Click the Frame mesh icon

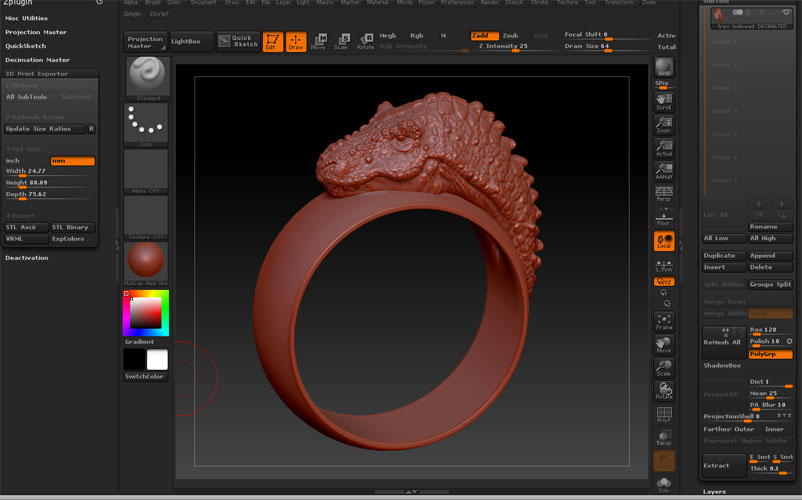(x=664, y=322)
